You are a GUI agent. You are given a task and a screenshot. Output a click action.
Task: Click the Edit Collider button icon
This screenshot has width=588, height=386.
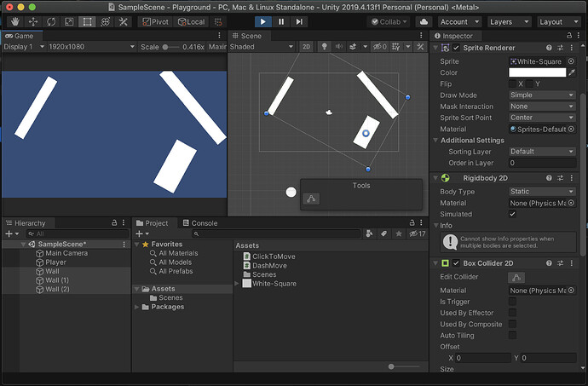[x=516, y=278]
